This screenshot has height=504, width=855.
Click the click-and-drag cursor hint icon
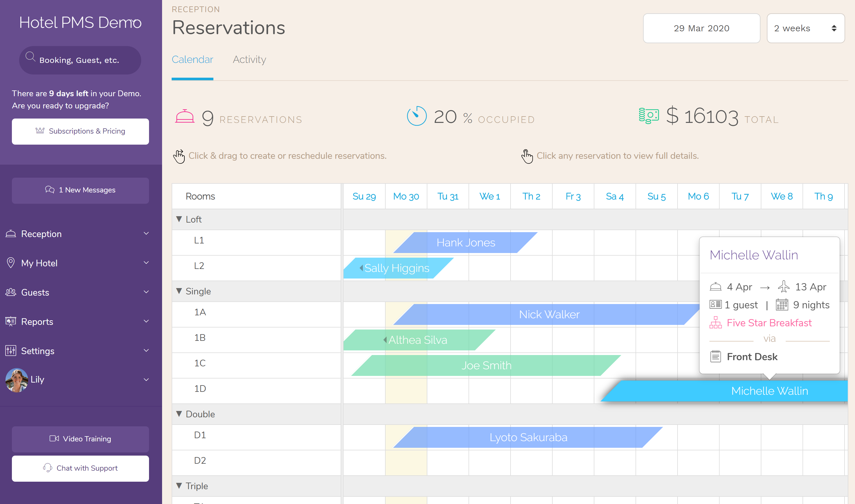tap(179, 155)
